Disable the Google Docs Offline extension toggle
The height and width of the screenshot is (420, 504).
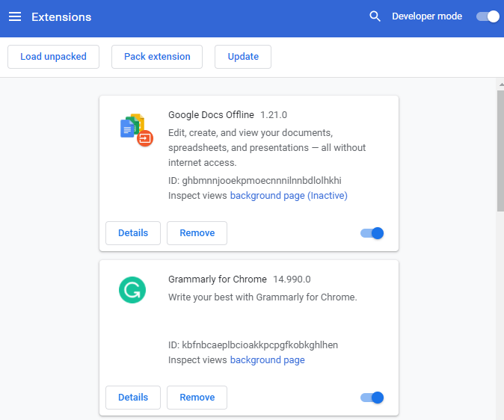(372, 233)
